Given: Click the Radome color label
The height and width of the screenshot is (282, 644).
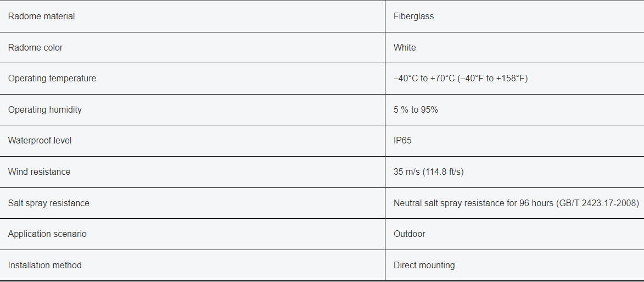Looking at the screenshot, I should pyautogui.click(x=35, y=48).
